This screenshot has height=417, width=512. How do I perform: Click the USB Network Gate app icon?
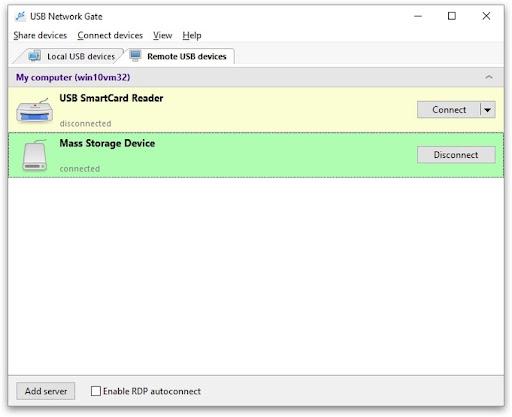coord(21,16)
